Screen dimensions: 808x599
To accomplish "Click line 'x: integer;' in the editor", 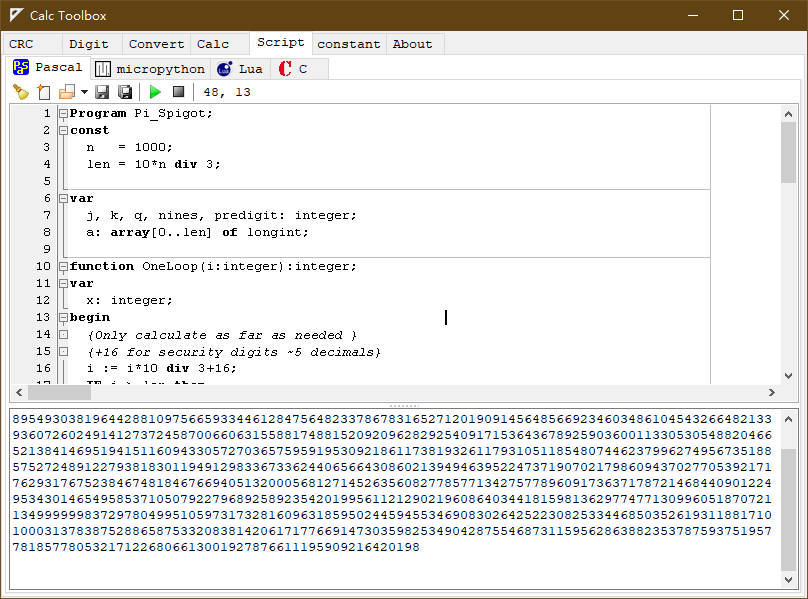I will 129,301.
